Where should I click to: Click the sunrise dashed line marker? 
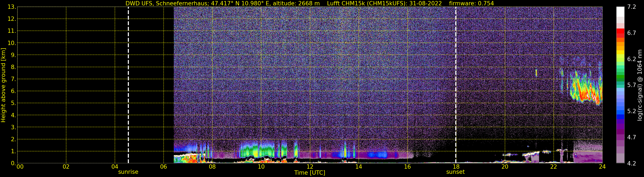pyautogui.click(x=128, y=85)
